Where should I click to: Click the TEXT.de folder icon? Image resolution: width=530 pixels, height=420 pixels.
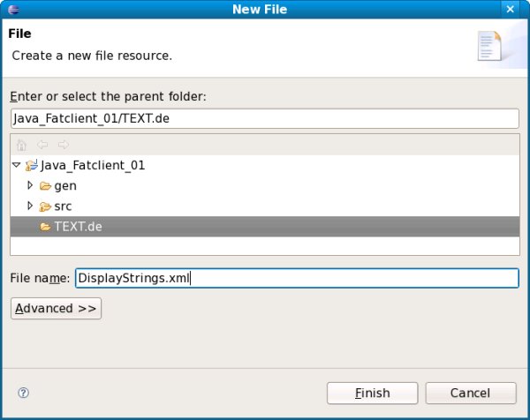pos(45,227)
